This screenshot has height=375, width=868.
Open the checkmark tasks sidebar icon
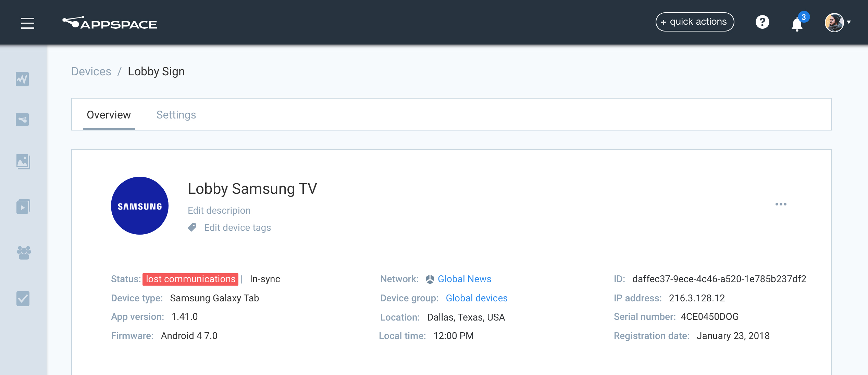point(23,299)
